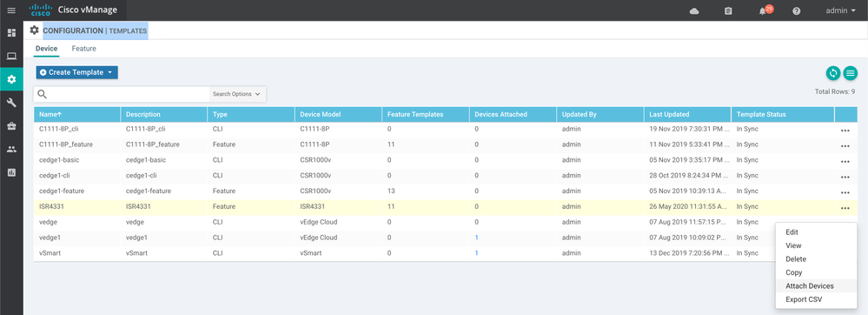Click the '26 May 2020' last updated cell

[x=686, y=206]
